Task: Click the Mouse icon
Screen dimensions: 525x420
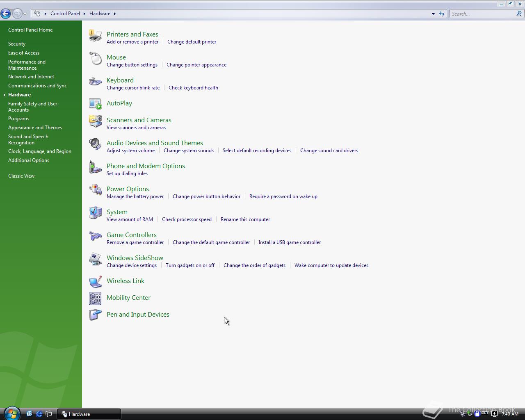Action: point(96,59)
